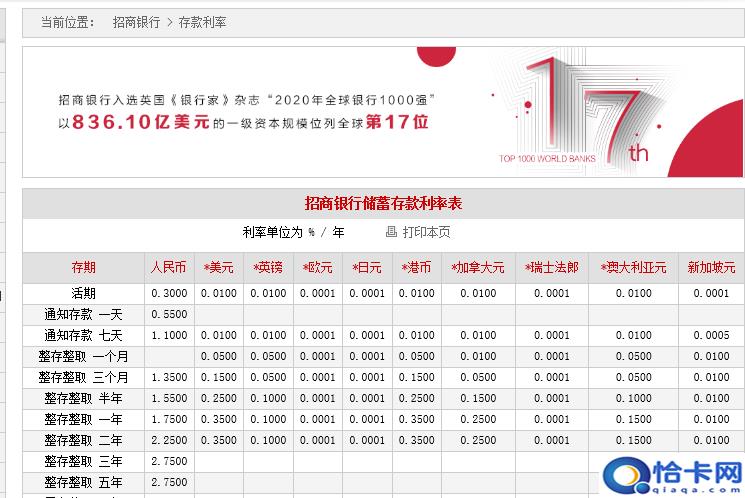Click the 打印本页 print page link

[426, 232]
